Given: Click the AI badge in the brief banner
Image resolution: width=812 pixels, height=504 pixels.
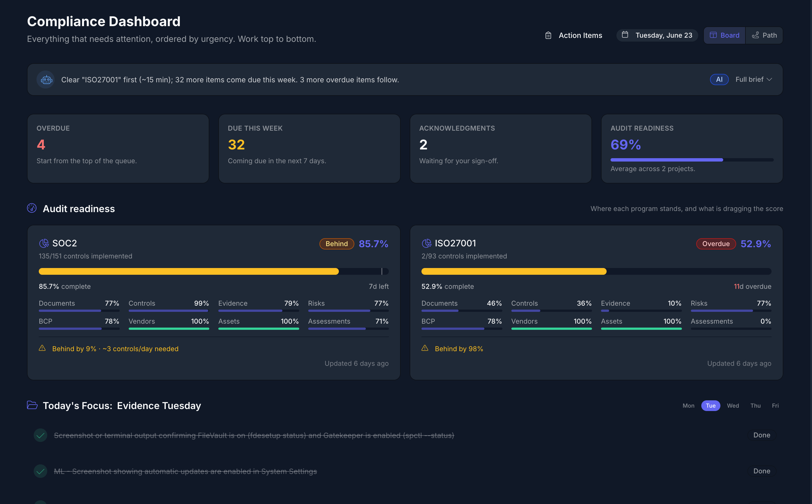Looking at the screenshot, I should click(719, 79).
